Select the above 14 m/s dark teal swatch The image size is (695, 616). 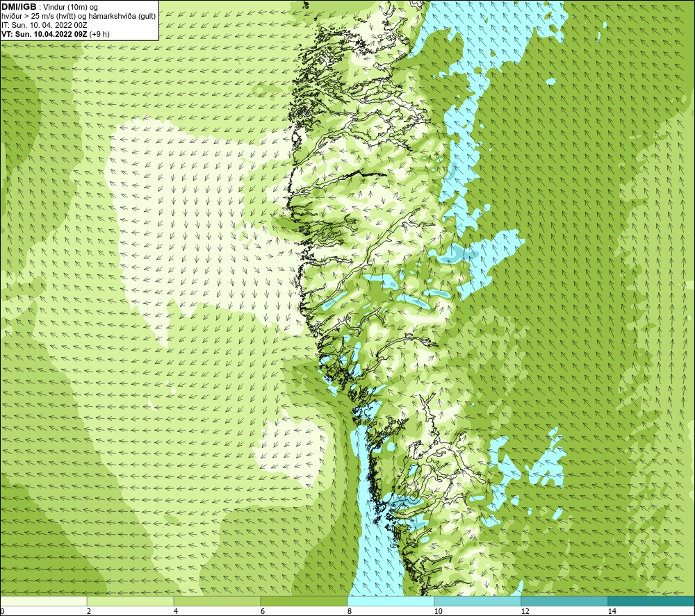651,601
